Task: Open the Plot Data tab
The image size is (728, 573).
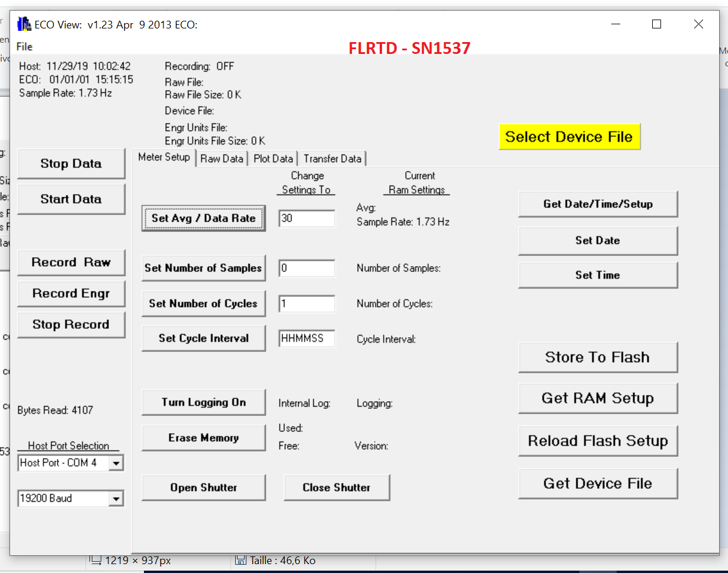Action: 273,159
